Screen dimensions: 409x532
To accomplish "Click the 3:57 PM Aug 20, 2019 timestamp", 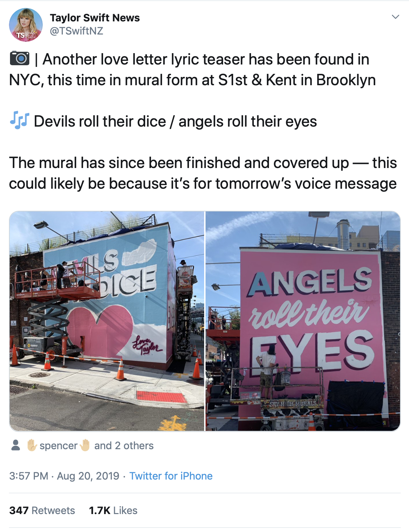I will 64,476.
